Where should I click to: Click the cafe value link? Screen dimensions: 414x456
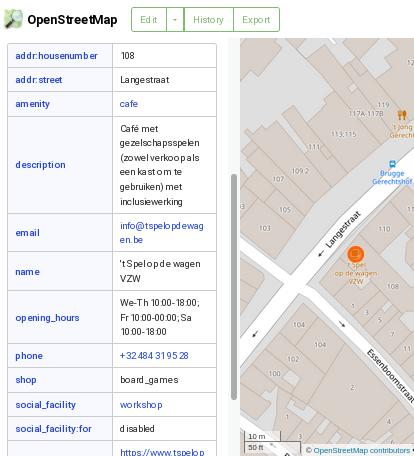[129, 104]
